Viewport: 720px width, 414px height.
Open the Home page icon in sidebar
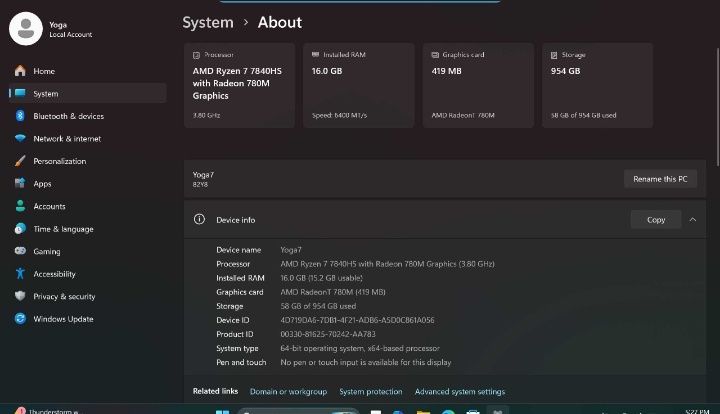[x=20, y=71]
